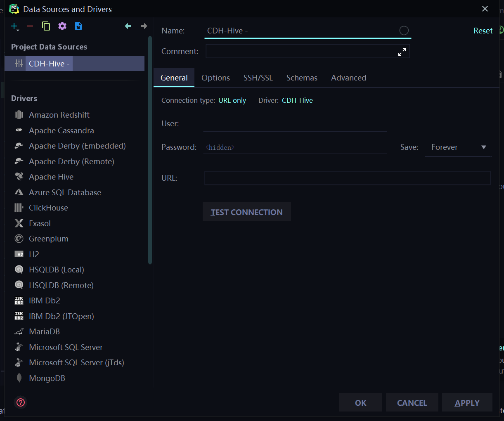
Task: Navigate back with the left arrow
Action: 128,26
